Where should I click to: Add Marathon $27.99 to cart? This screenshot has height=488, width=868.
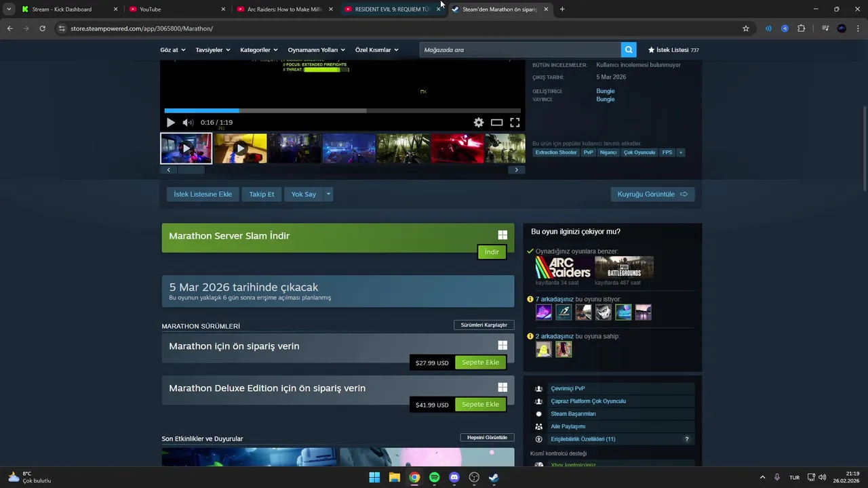480,363
